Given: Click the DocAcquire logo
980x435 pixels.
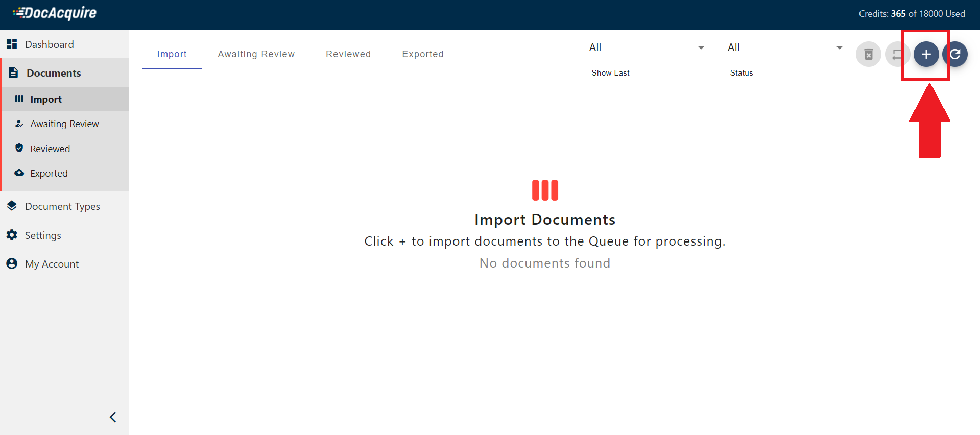Looking at the screenshot, I should (x=55, y=13).
